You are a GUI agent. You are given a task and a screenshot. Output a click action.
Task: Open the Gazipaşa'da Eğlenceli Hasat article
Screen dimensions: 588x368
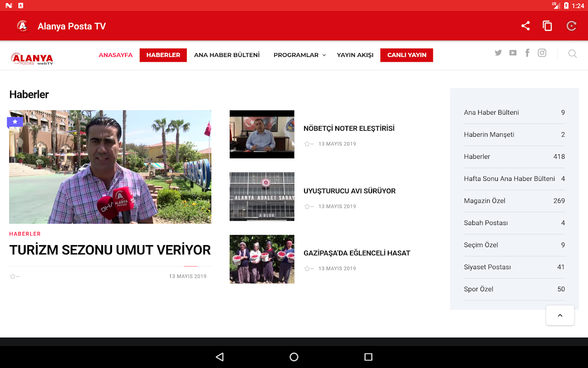[x=357, y=253]
